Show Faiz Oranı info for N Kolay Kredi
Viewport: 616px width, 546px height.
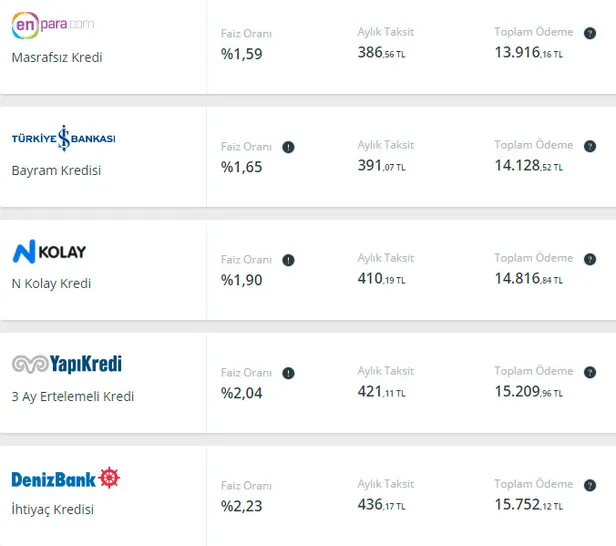[288, 260]
